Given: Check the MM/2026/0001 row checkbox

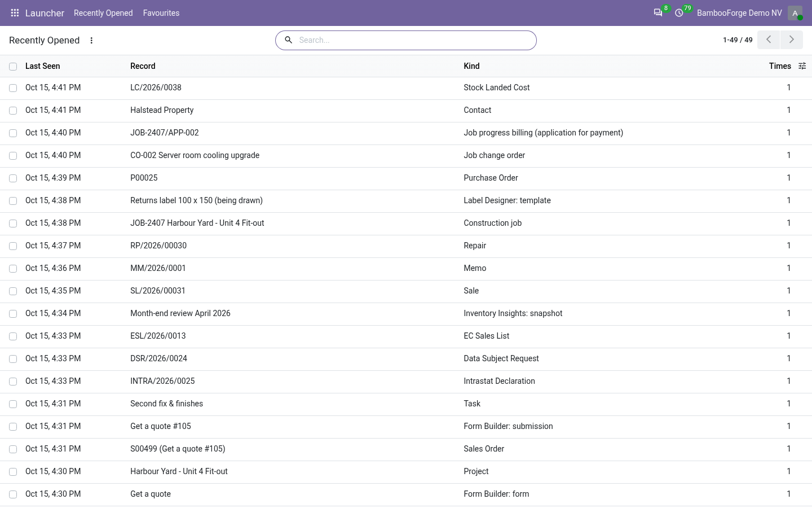Looking at the screenshot, I should (13, 269).
